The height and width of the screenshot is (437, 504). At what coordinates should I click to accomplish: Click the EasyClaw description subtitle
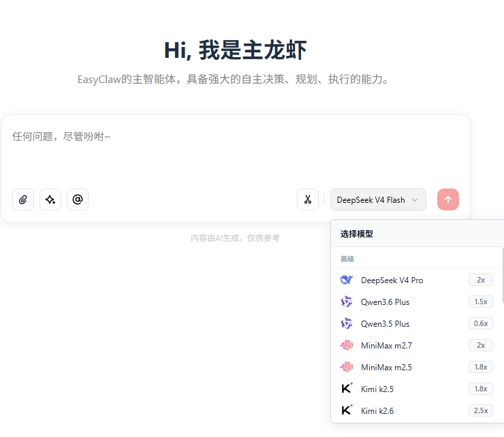pos(234,79)
